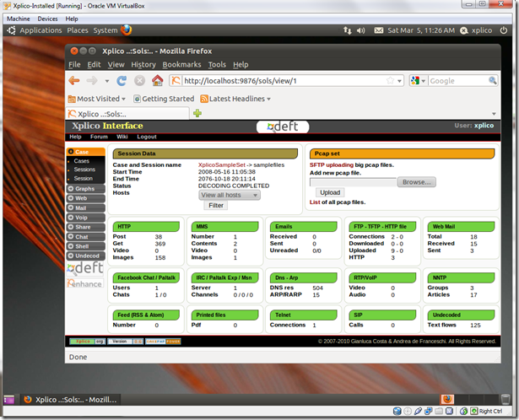Open Sessions in the Case sidebar
Viewport: 519px width, 420px height.
[x=84, y=170]
